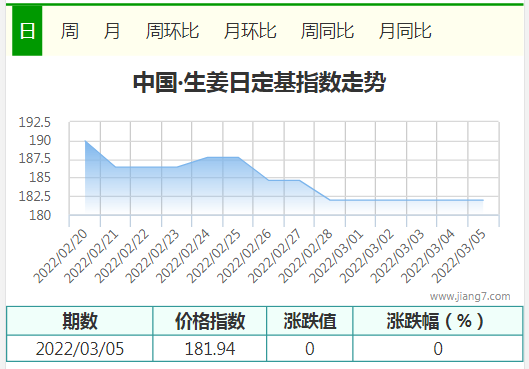Click the 2022/03/05 table cell
Viewport: 529px width, 369px height.
pos(80,348)
